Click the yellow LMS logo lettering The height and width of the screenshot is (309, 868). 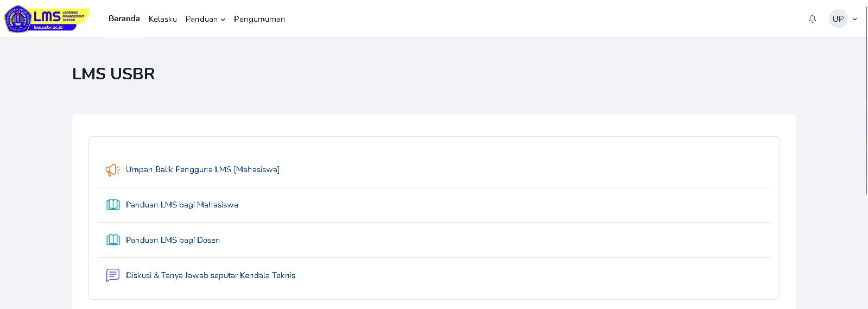(x=48, y=16)
